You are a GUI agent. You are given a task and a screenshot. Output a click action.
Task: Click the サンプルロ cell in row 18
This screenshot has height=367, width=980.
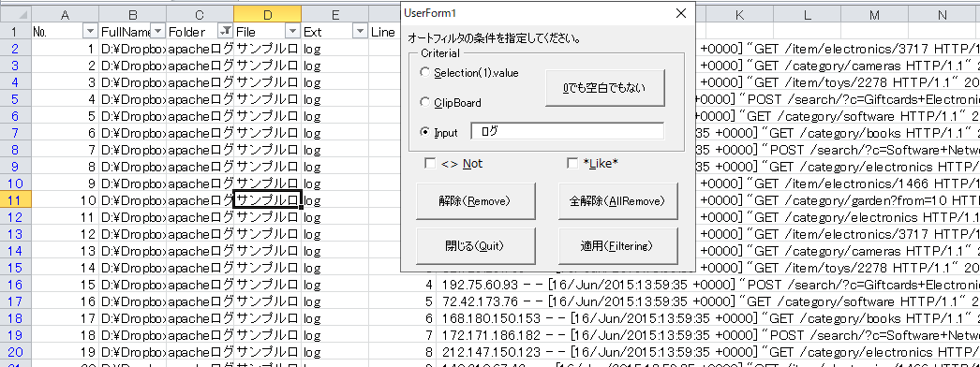[268, 318]
